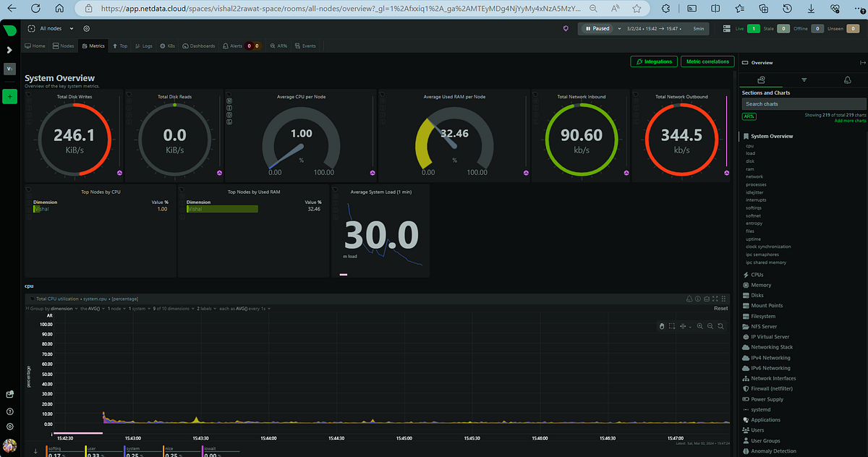This screenshot has width=868, height=457.
Task: Select the Dashboards toolbar icon
Action: point(198,46)
